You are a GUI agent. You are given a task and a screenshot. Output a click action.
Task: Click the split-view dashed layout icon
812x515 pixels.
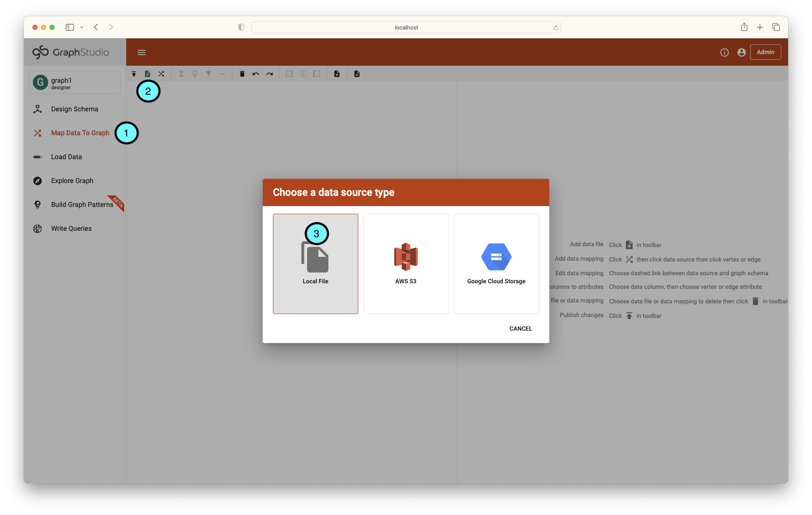point(303,74)
